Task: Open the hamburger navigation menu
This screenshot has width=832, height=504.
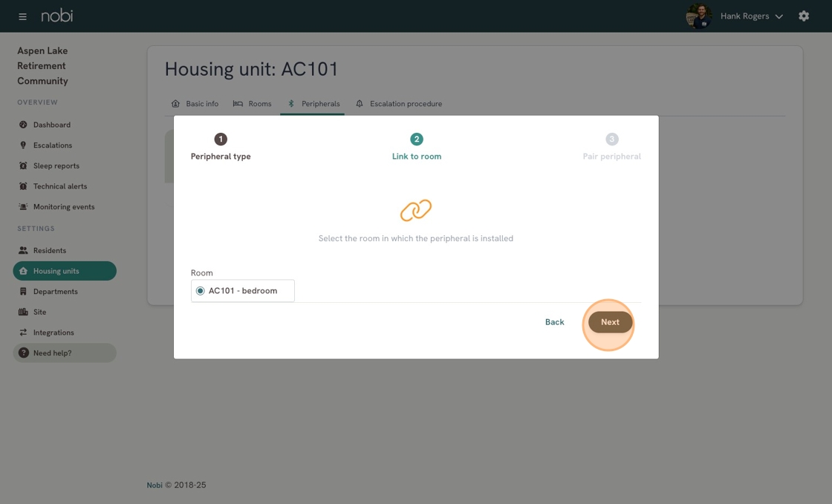Action: coord(22,16)
